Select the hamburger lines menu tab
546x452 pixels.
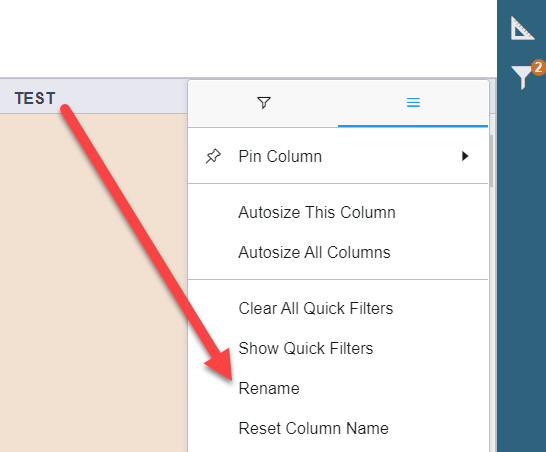click(x=413, y=103)
